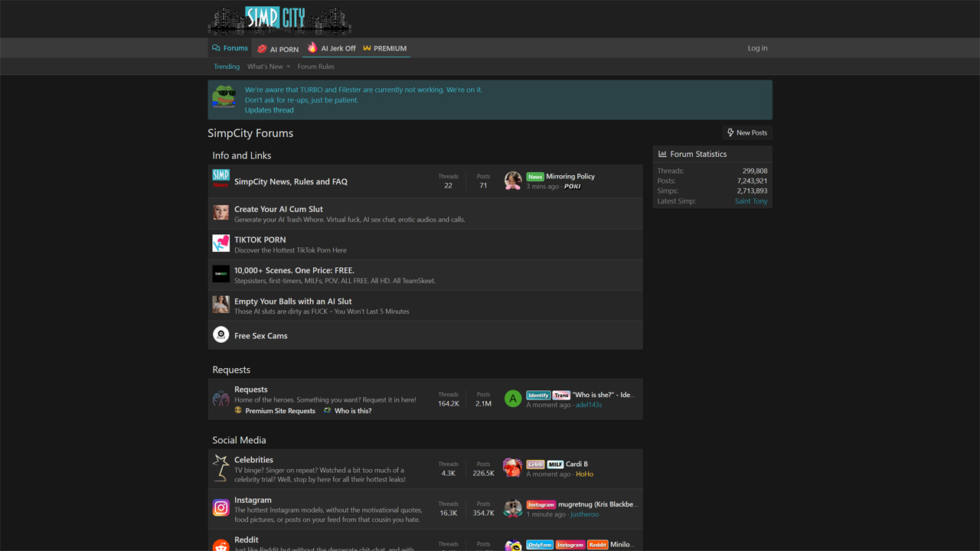Open the Forums tab
This screenshot has height=551, width=980.
tap(230, 48)
